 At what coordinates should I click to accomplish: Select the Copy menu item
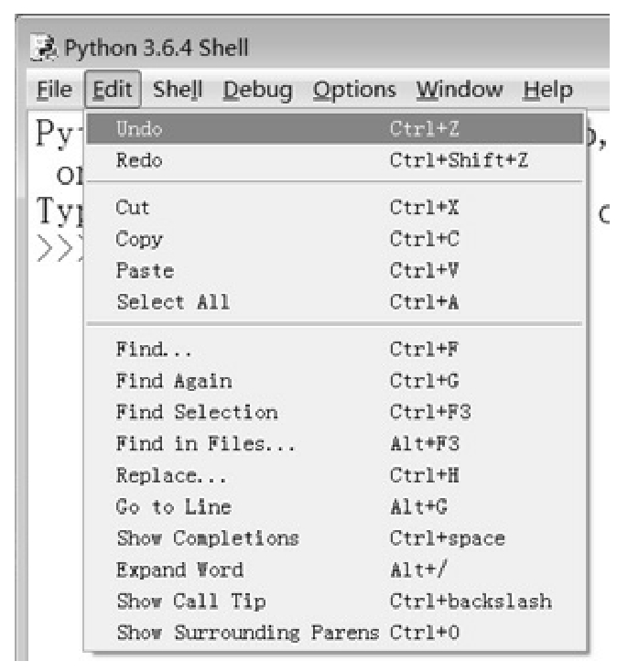335,239
